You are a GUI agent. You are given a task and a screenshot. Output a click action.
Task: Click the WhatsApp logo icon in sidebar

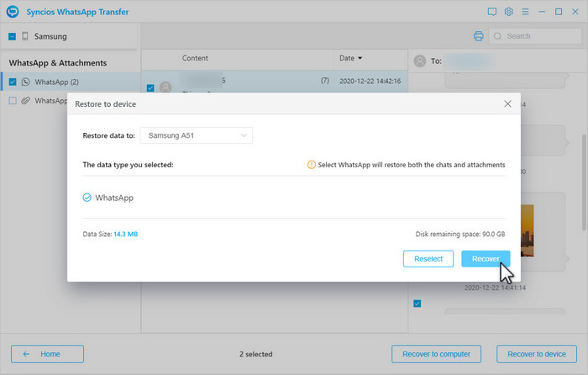[25, 82]
